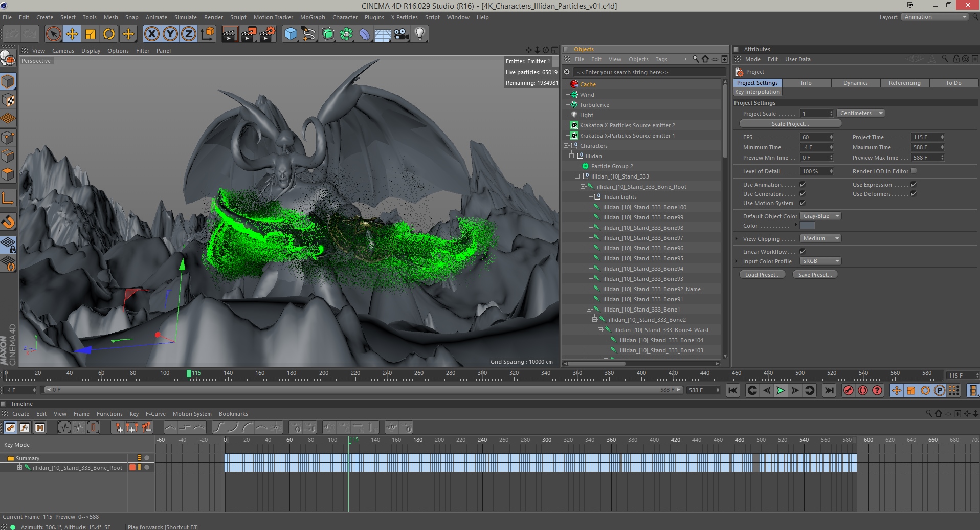980x530 pixels.
Task: Open the Layout Animation dropdown
Action: click(935, 17)
